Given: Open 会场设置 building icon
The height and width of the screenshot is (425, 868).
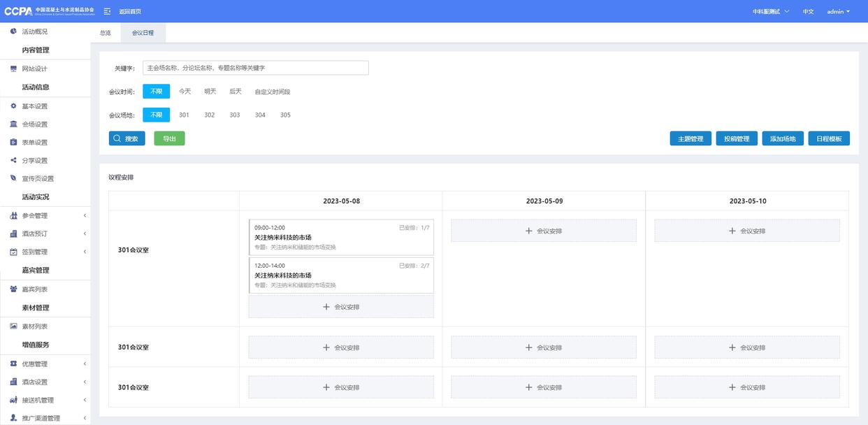Looking at the screenshot, I should [x=13, y=124].
